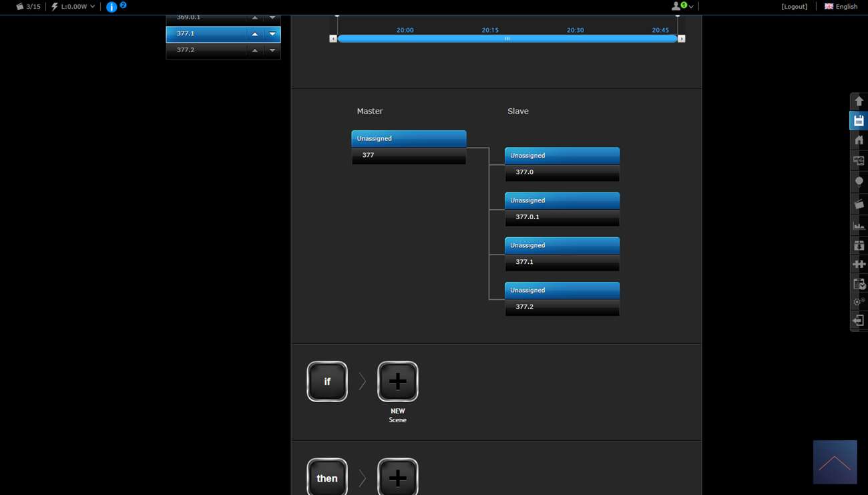Viewport: 868px width, 495px height.
Task: Open the English language selector
Action: coord(841,7)
